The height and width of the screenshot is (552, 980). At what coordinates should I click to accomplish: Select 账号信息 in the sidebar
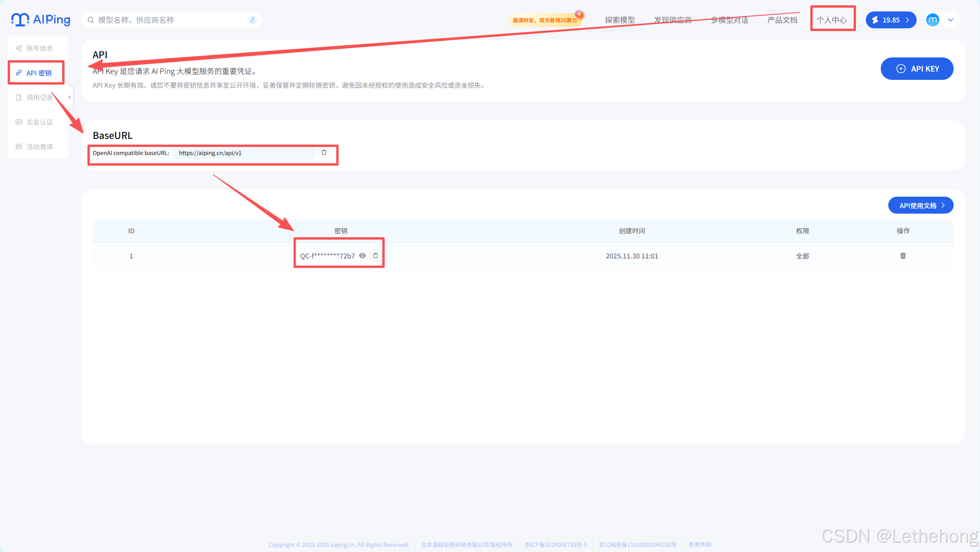39,48
